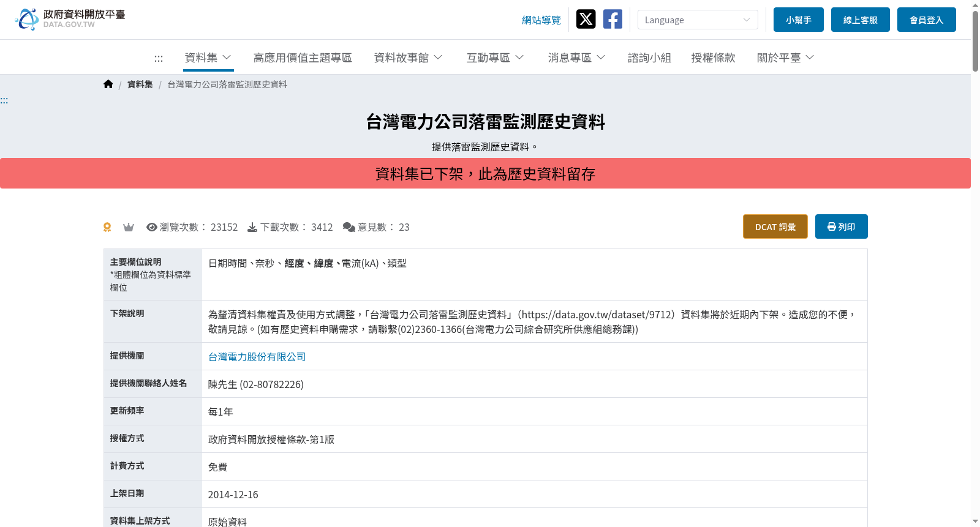Image resolution: width=980 pixels, height=527 pixels.
Task: Expand the 消息專區 menu
Action: (576, 58)
